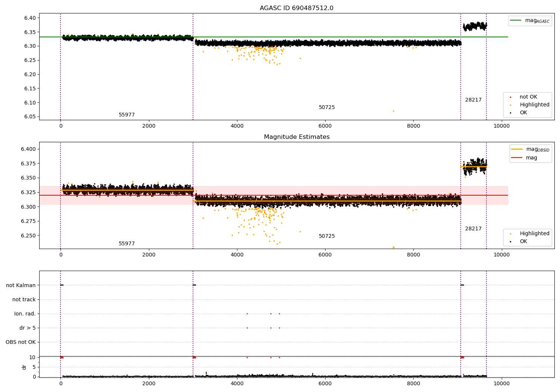Click the orange triangle marker at the middle plot bottom
The height and width of the screenshot is (392, 560).
coord(393,248)
